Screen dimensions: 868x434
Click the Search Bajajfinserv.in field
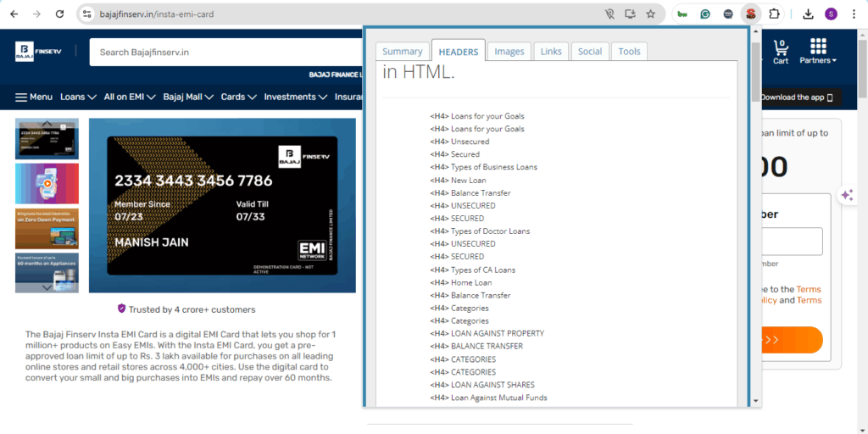(225, 52)
